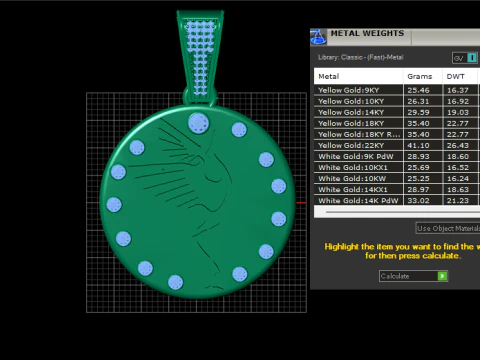
Task: Toggle the GV switch in Metal Weights
Action: (465, 58)
